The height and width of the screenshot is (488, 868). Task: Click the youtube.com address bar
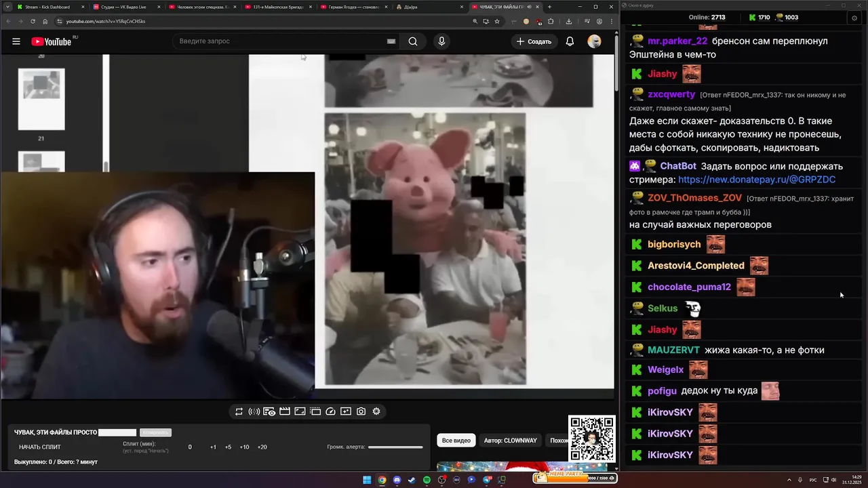(264, 21)
